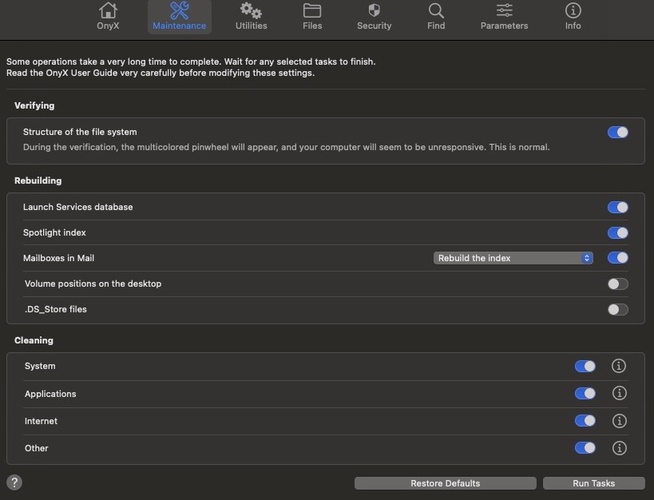Click the Structure of the file system label
This screenshot has height=500, width=654.
coord(80,132)
